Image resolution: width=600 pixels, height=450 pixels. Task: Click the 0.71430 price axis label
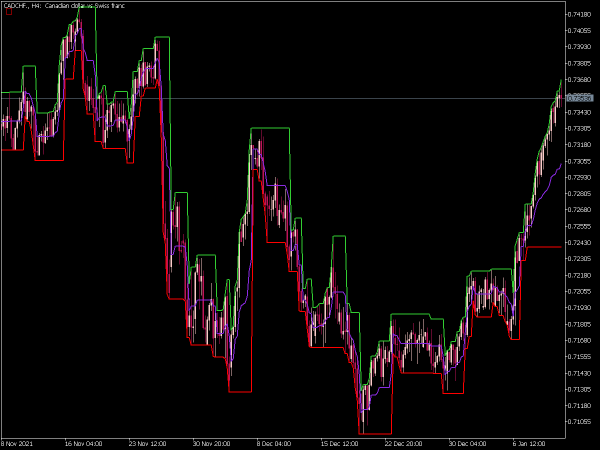(579, 373)
